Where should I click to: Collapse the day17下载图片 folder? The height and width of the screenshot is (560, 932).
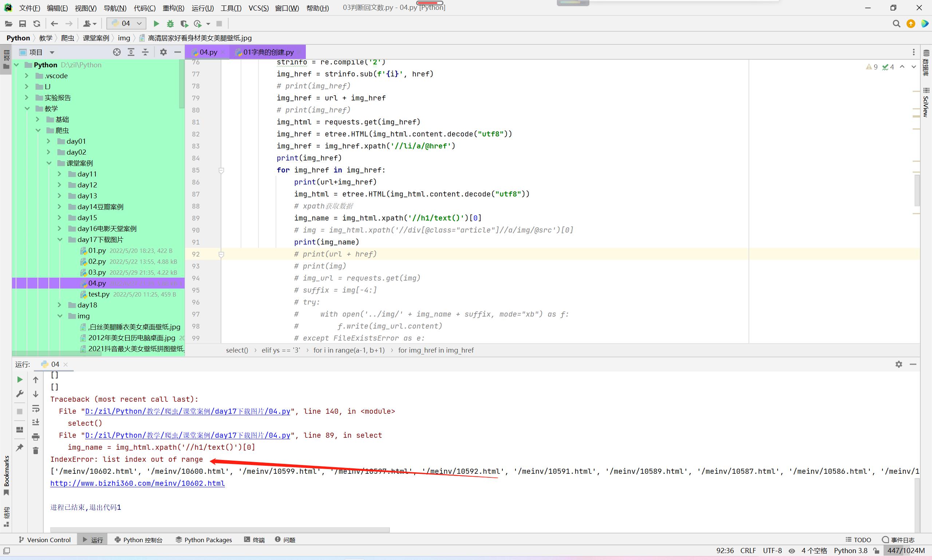pyautogui.click(x=60, y=240)
